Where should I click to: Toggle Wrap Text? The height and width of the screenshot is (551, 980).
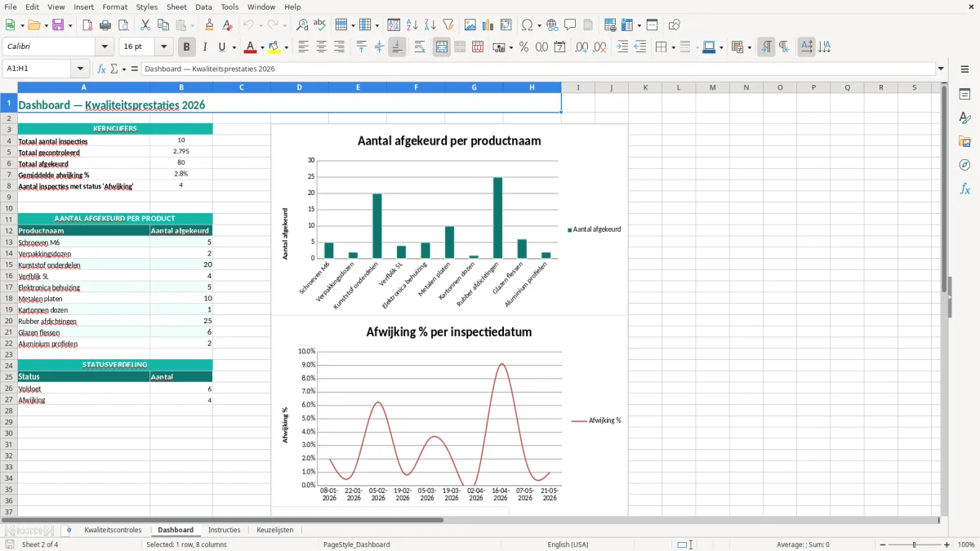tap(420, 47)
